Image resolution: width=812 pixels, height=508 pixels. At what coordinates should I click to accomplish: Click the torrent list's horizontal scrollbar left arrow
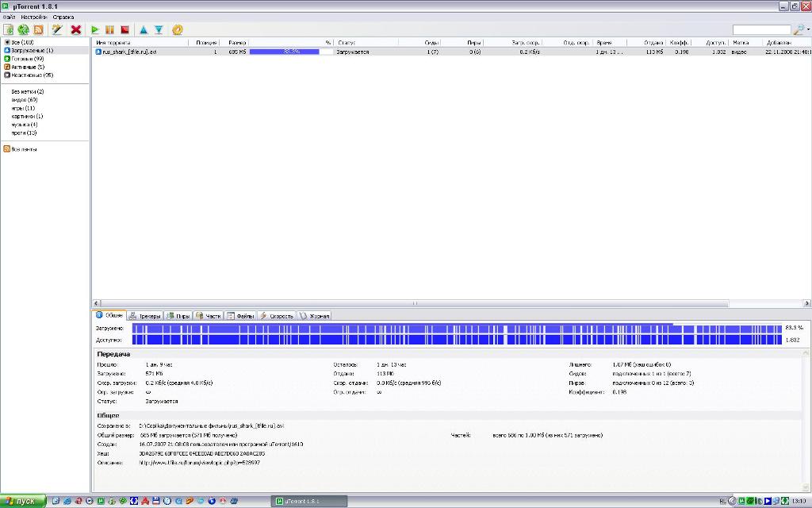[x=97, y=303]
